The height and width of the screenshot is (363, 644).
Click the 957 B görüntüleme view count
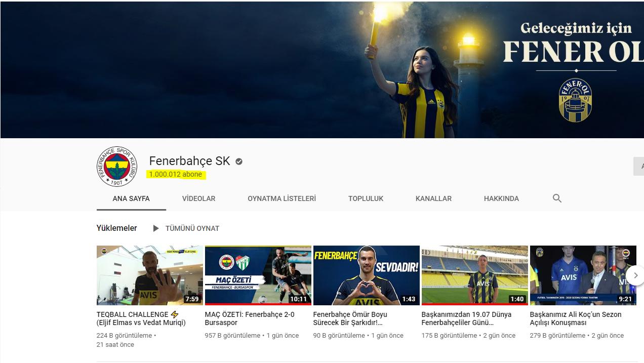[232, 335]
